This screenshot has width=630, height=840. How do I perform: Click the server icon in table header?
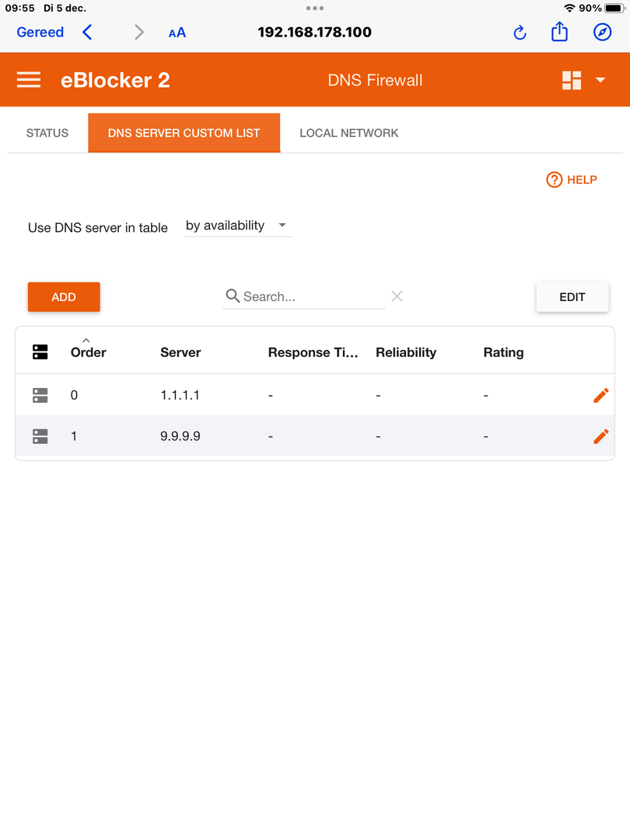(40, 352)
